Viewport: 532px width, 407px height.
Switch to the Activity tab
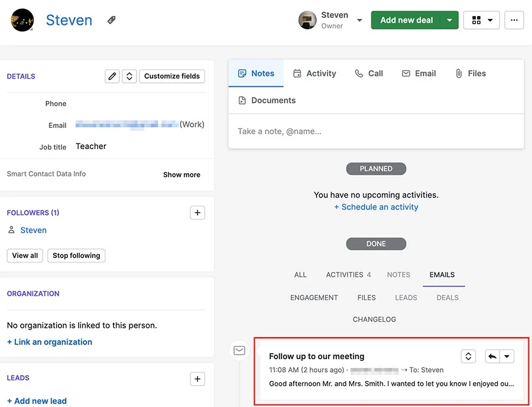314,73
